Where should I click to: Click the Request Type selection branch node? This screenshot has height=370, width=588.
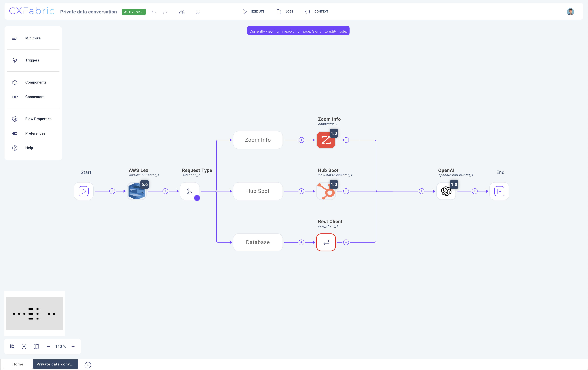coord(190,191)
